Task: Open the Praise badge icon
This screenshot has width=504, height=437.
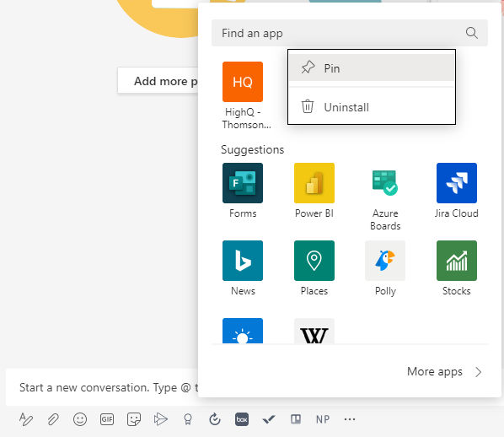Action: (188, 419)
